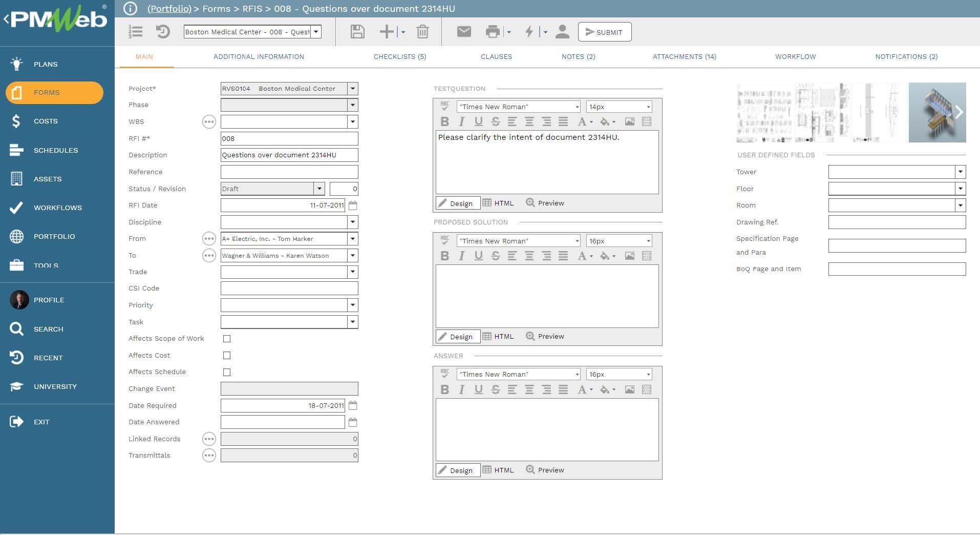Send email using the envelope icon
The height and width of the screenshot is (535, 980).
pyautogui.click(x=464, y=32)
